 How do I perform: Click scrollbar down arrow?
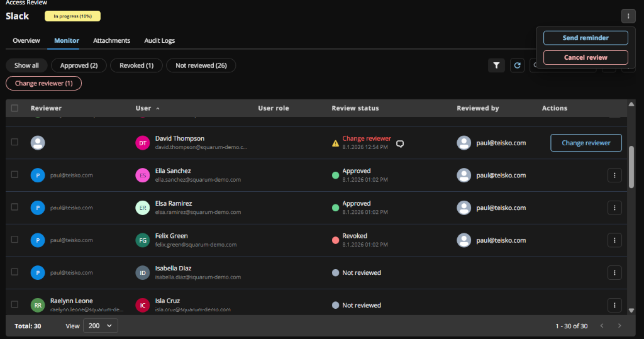(631, 311)
